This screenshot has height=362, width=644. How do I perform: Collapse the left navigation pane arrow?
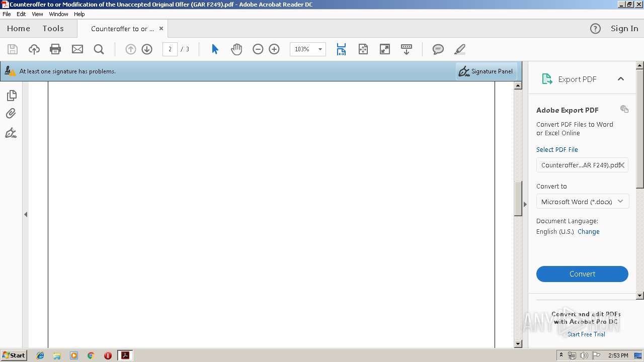click(26, 214)
